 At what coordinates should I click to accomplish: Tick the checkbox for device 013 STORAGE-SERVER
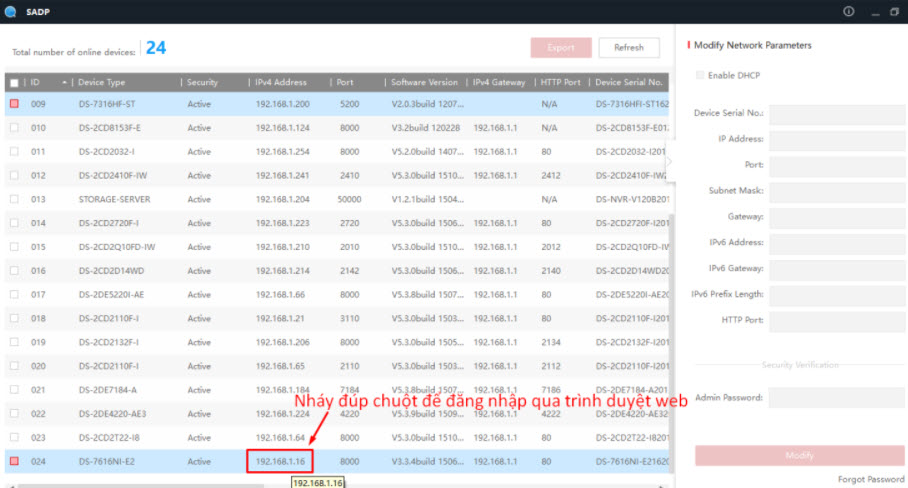[14, 199]
